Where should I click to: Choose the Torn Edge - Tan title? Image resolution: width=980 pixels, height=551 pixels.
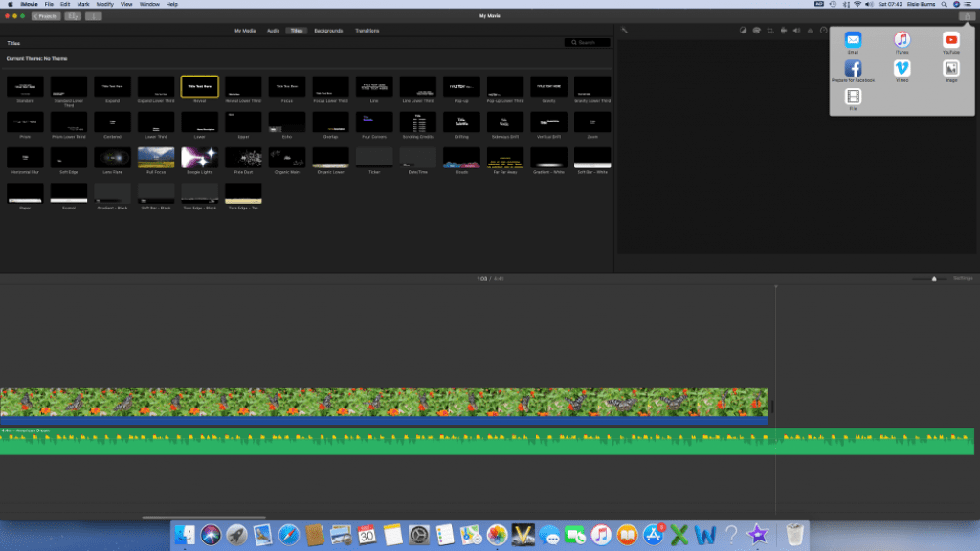click(243, 193)
